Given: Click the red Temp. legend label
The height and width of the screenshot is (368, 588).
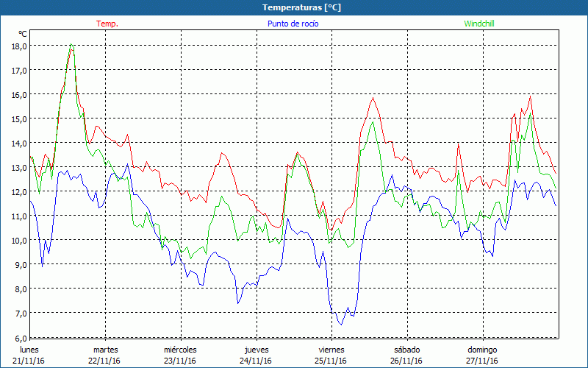Looking at the screenshot, I should click(107, 24).
